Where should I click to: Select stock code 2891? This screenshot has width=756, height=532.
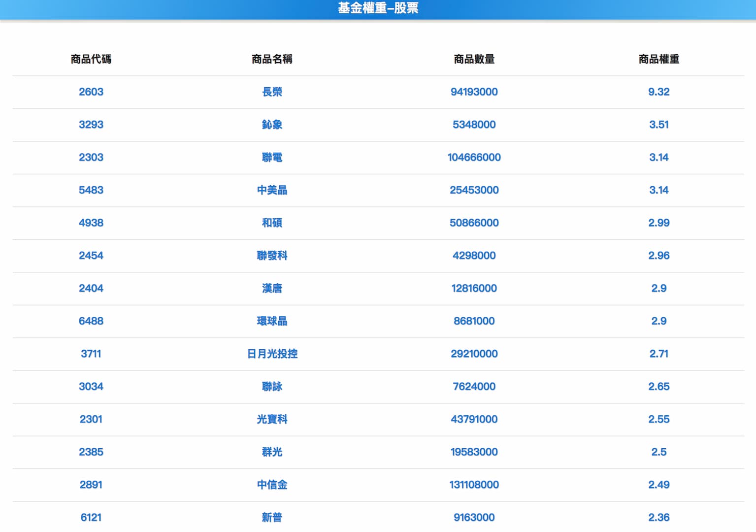(x=91, y=485)
